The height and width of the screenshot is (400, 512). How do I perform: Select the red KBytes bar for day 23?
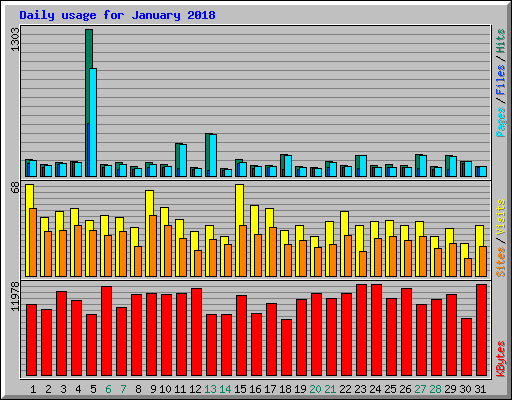[x=362, y=330]
